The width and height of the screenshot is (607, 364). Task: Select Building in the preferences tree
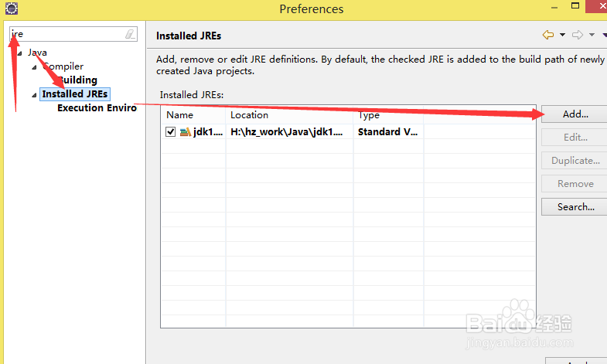(77, 80)
